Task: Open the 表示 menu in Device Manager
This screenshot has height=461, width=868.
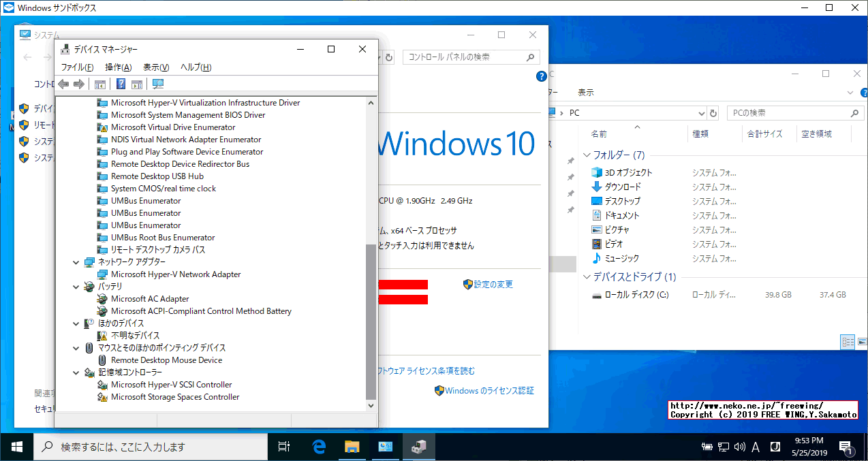Action: pos(155,67)
